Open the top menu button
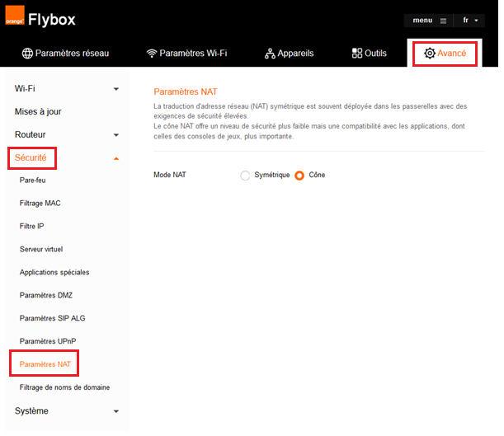This screenshot has width=504, height=436. click(428, 21)
